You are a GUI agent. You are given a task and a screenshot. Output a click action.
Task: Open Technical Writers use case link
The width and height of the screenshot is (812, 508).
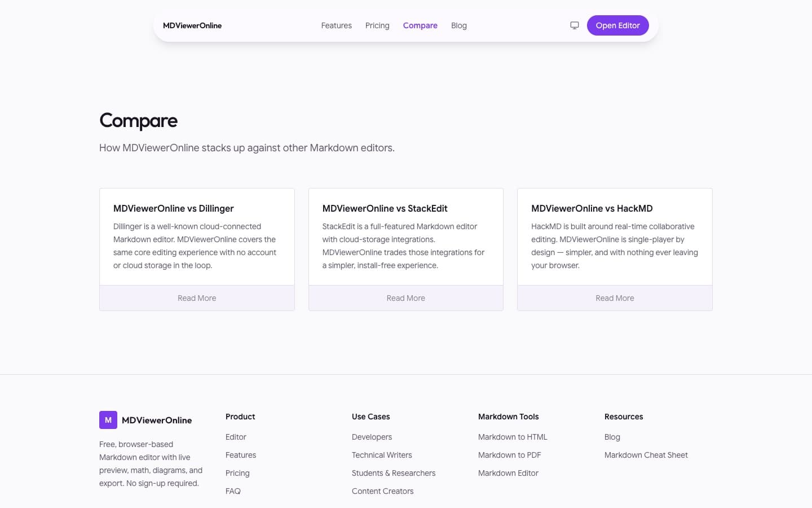coord(382,455)
